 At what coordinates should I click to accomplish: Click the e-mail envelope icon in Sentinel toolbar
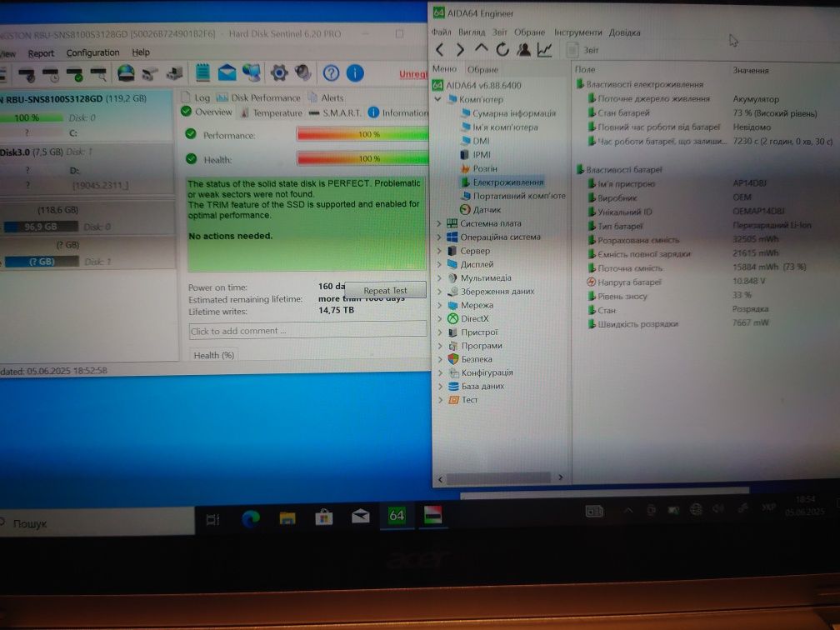tap(227, 72)
